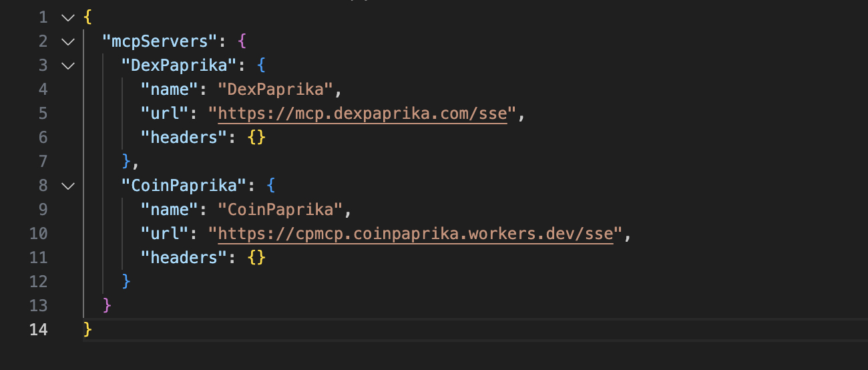This screenshot has width=868, height=370.
Task: Click line number 14 in the gutter
Action: click(x=38, y=330)
